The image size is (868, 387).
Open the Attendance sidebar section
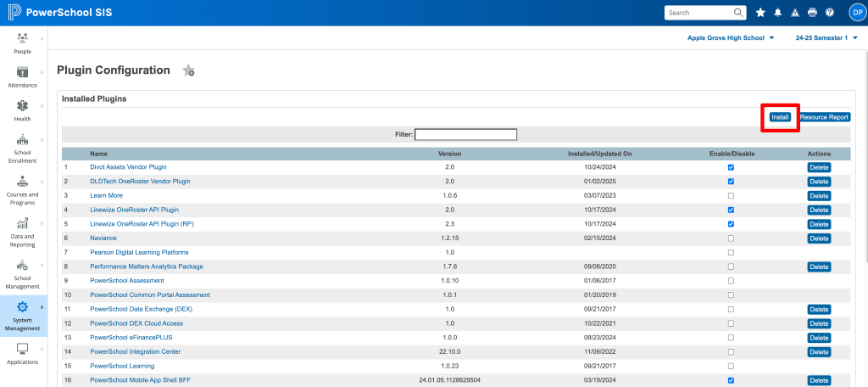[x=23, y=76]
